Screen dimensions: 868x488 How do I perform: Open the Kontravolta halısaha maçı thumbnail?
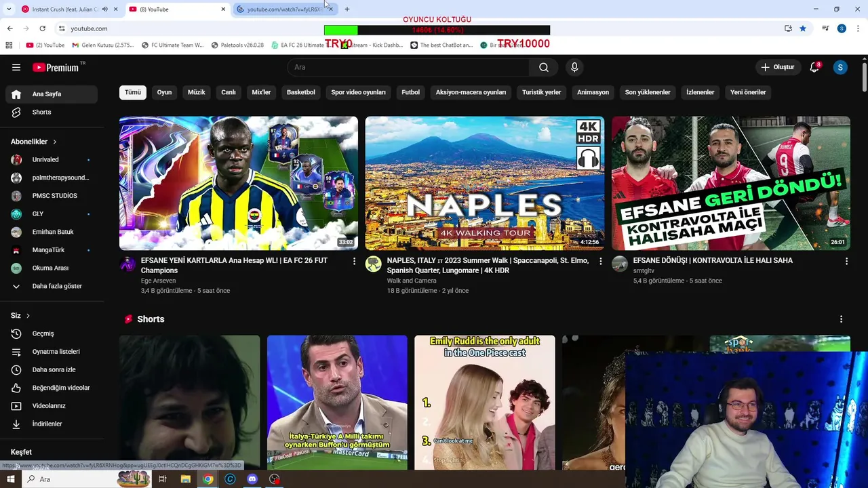pyautogui.click(x=731, y=183)
